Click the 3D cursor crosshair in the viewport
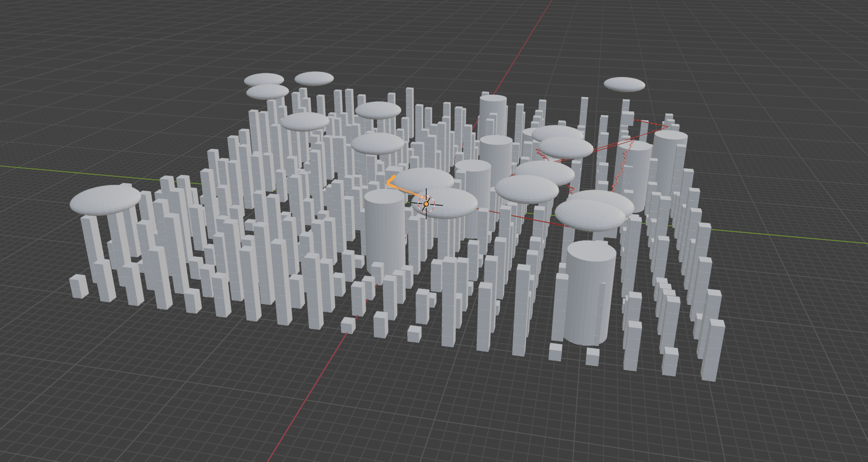 point(426,204)
